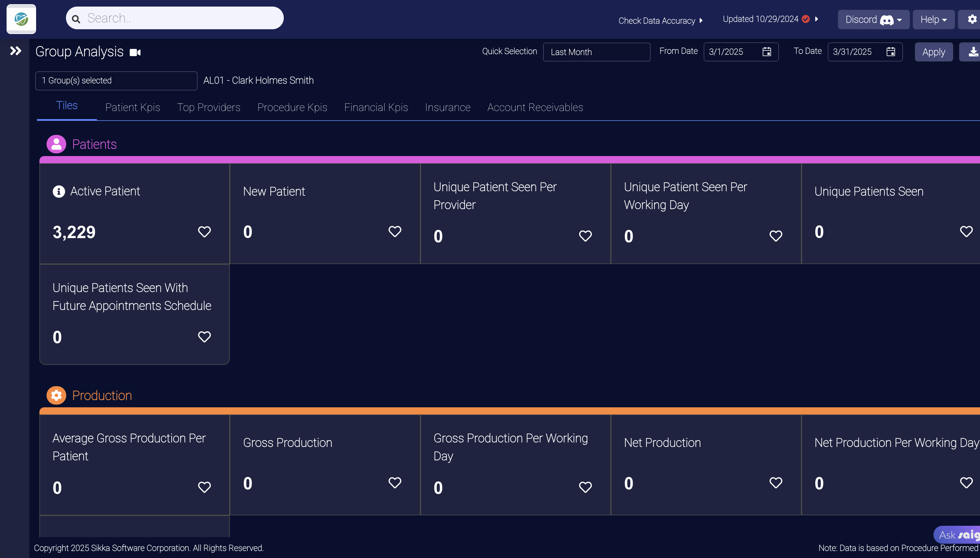Image resolution: width=980 pixels, height=558 pixels.
Task: Click the video camera icon beside Group Analysis
Action: 135,52
